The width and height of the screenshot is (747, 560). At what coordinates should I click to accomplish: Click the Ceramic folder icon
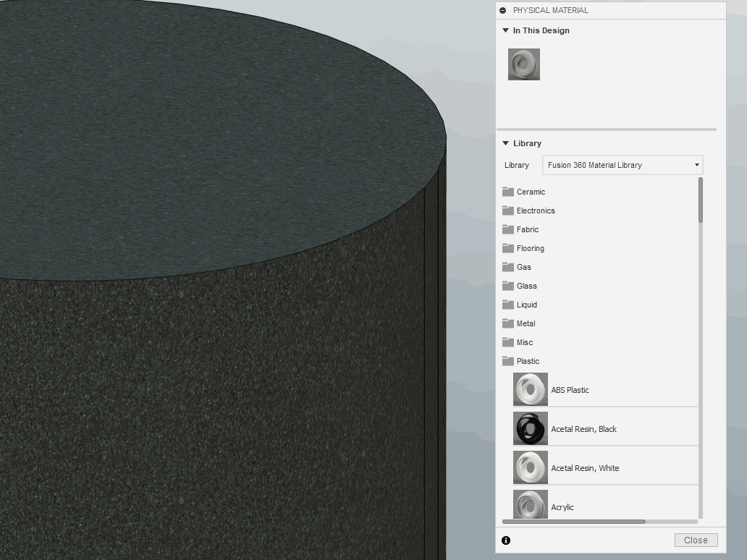(508, 192)
